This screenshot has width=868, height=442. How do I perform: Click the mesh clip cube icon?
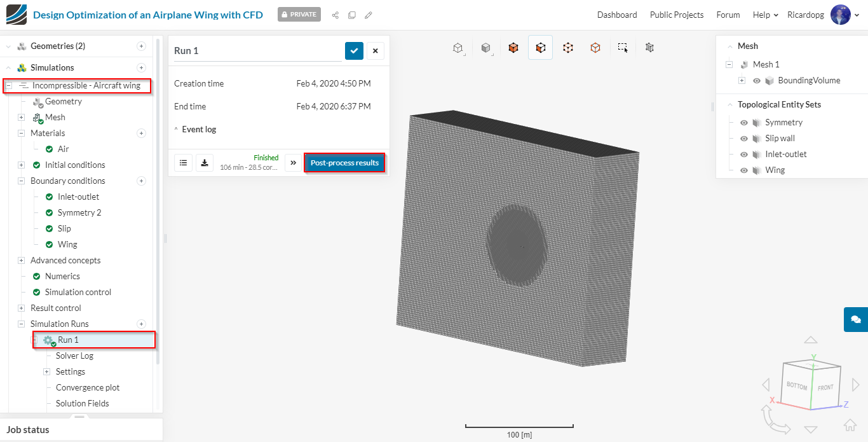click(649, 48)
